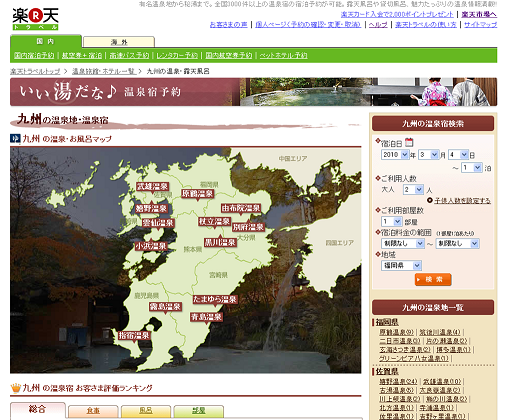
Task: Click 楽天トラベルトップ breadcrumb link
Action: [35, 71]
